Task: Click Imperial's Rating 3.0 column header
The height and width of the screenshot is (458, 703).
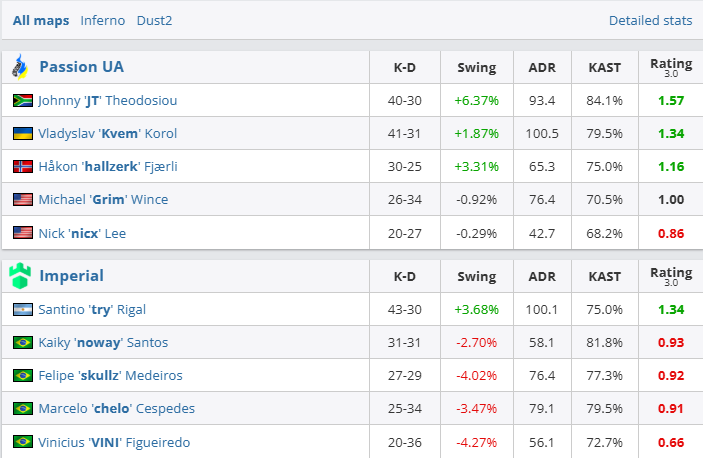Action: [670, 275]
